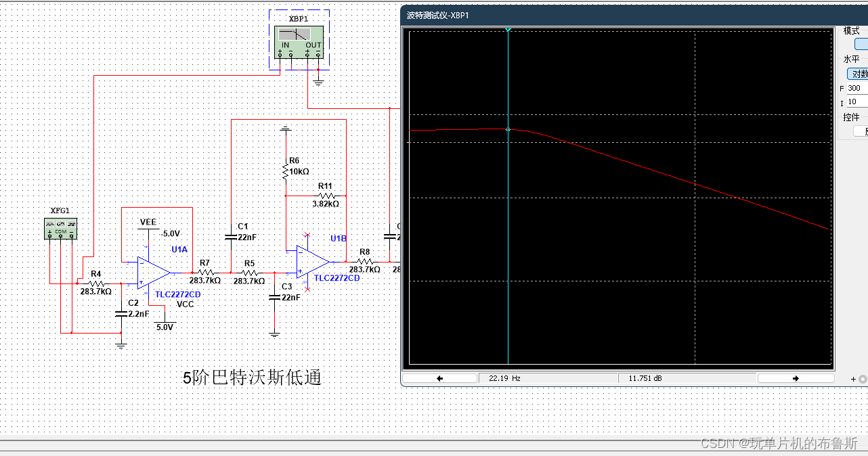Select the U1B op-amp symbol
868x456 pixels.
click(313, 262)
